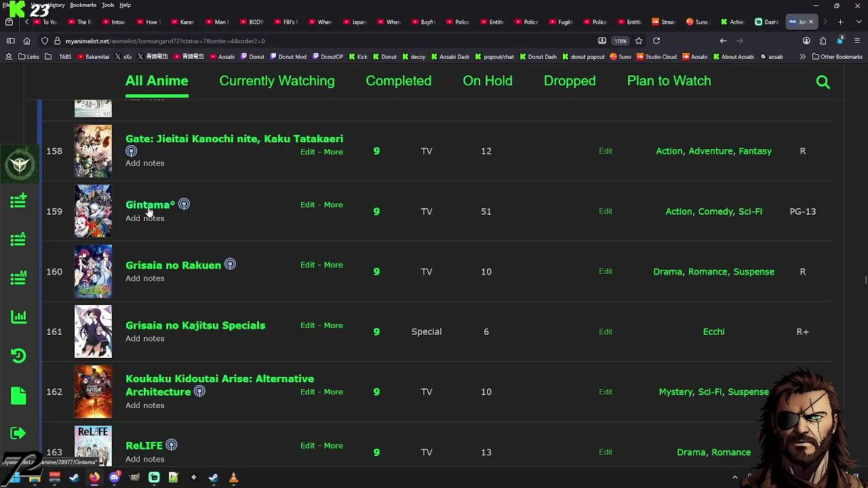Open File Explorer from the taskbar
The image size is (868, 488).
pos(35,478)
